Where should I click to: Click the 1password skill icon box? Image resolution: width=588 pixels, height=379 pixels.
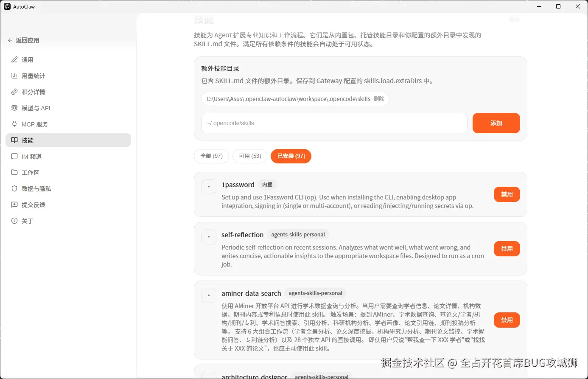point(209,187)
